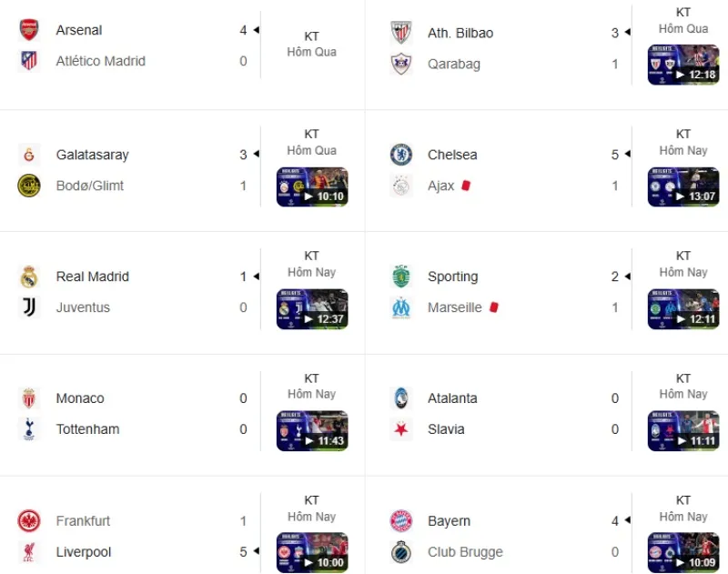
Task: Click the red card next to Ajax
Action: point(466,186)
